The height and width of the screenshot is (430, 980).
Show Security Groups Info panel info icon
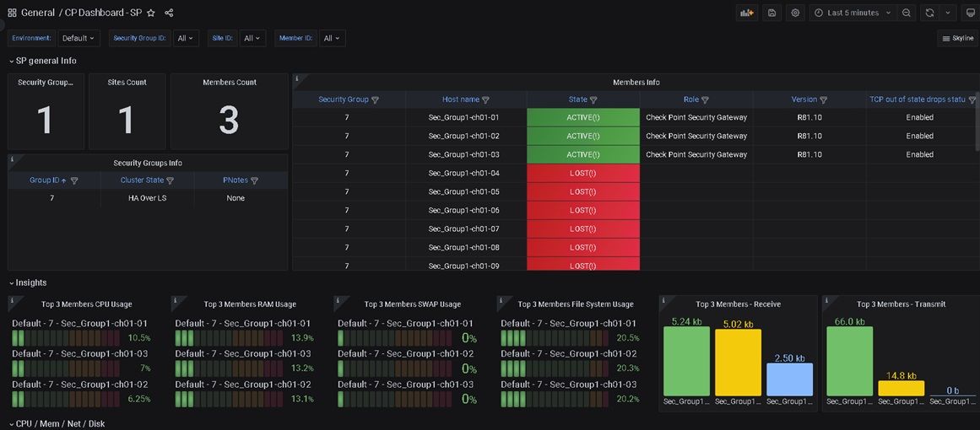click(x=12, y=159)
